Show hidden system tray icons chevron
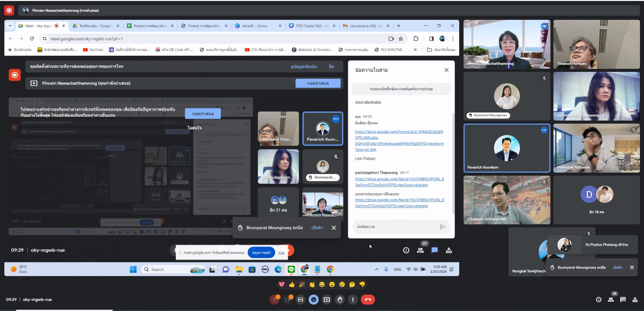The height and width of the screenshot is (311, 644). point(377,269)
